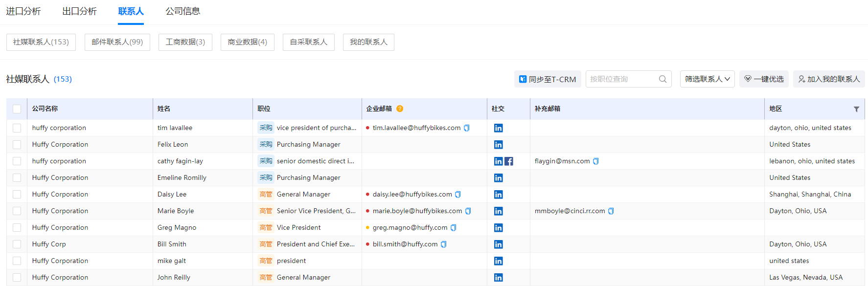868x286 pixels.
Task: Copy daisy.lee@huffybikes.com email address
Action: click(458, 195)
